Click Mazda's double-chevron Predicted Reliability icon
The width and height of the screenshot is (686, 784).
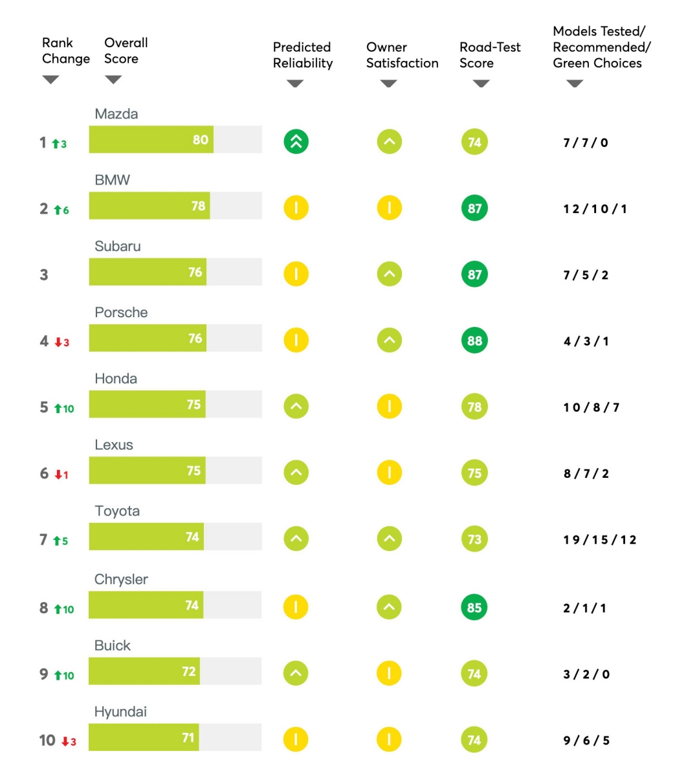pos(296,142)
